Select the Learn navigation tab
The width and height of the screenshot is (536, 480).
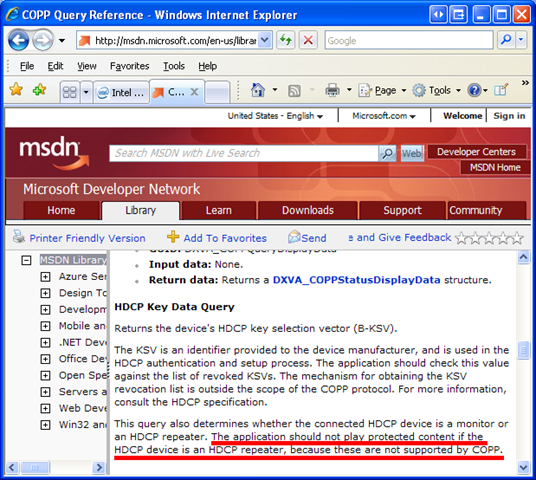(219, 210)
